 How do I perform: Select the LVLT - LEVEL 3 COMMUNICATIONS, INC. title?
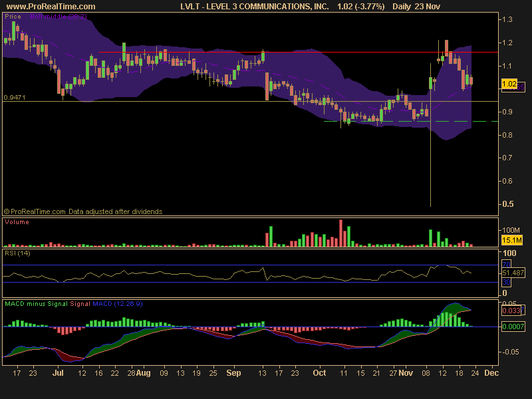(255, 7)
